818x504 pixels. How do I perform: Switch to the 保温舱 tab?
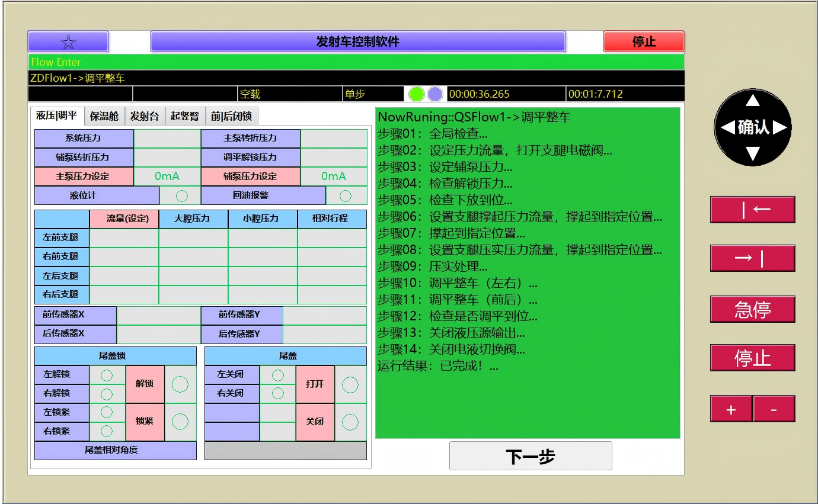pyautogui.click(x=104, y=116)
